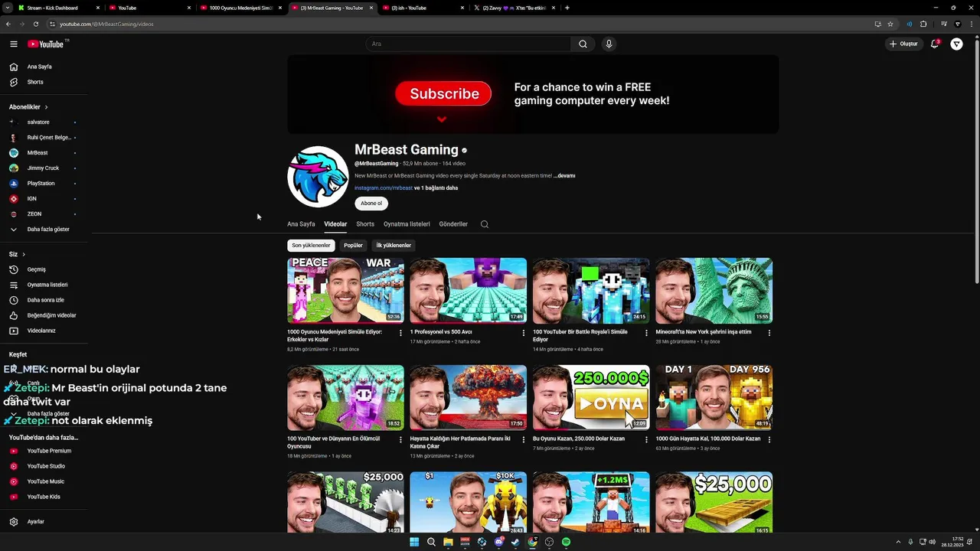The height and width of the screenshot is (551, 980).
Task: Click the search magnifier button in header
Action: tap(583, 44)
